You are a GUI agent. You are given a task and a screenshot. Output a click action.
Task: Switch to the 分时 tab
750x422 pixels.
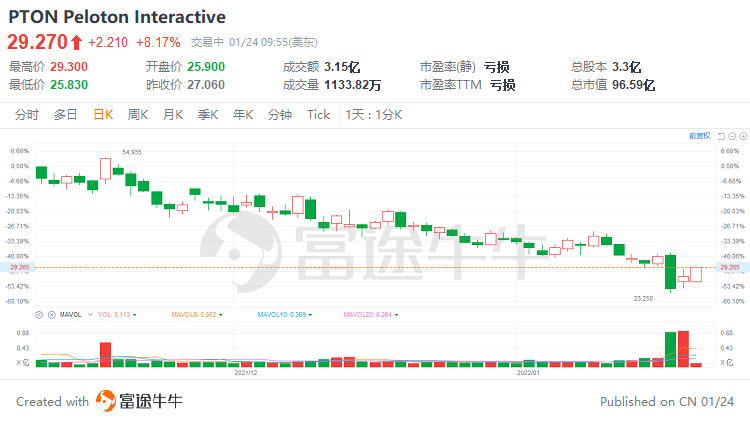coord(27,115)
